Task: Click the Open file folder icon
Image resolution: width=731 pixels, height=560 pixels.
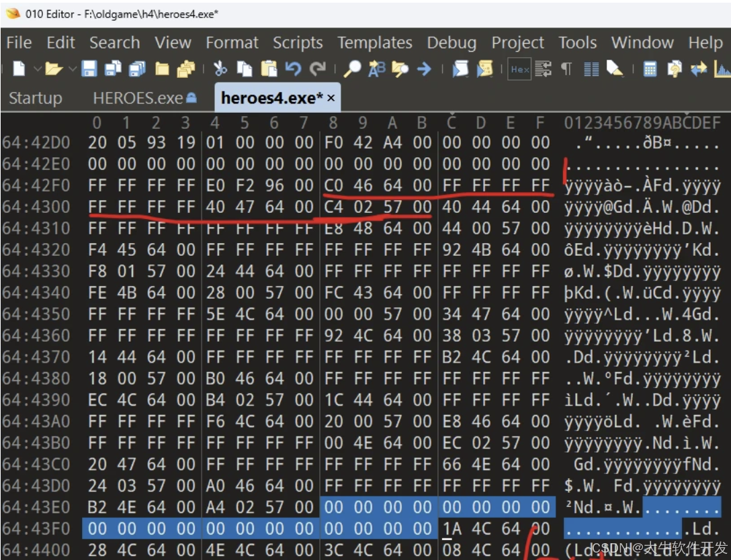Action: [x=54, y=69]
